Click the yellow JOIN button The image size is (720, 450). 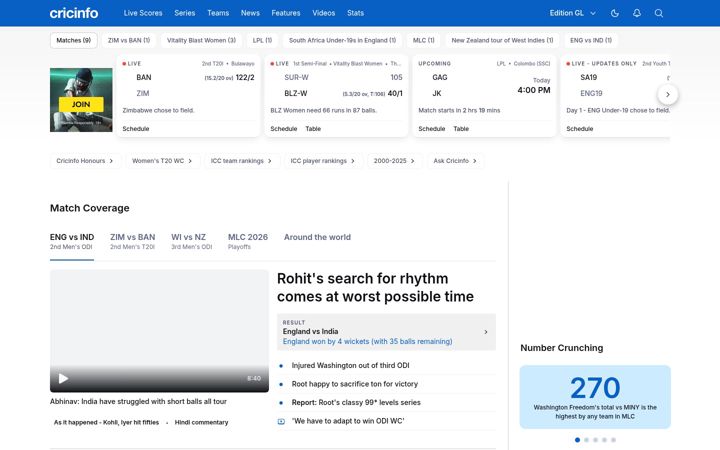click(81, 104)
